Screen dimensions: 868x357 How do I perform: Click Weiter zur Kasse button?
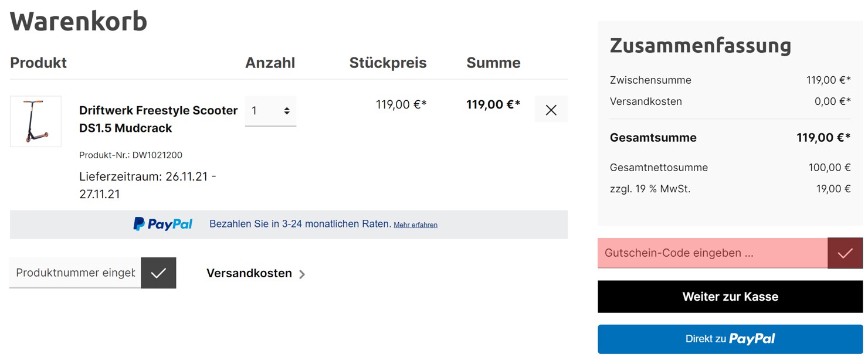(730, 297)
